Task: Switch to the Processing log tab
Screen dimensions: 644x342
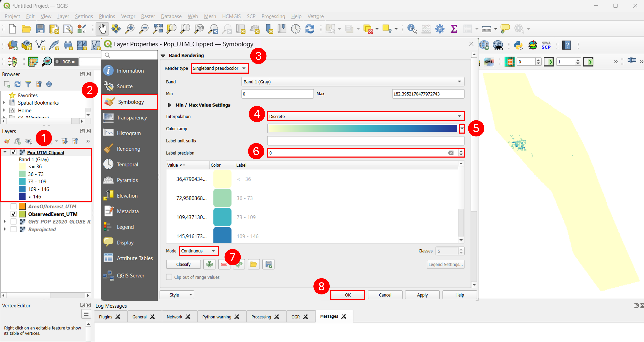Action: click(261, 317)
